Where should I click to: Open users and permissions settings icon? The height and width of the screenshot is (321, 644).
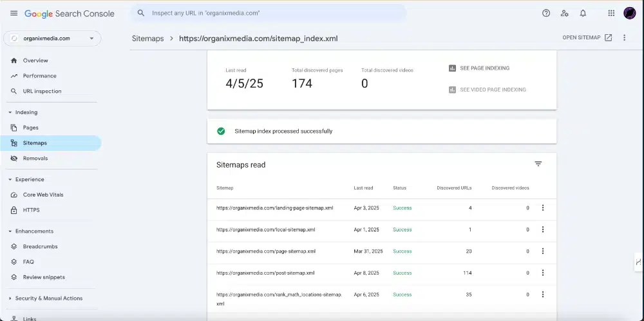[x=564, y=13]
